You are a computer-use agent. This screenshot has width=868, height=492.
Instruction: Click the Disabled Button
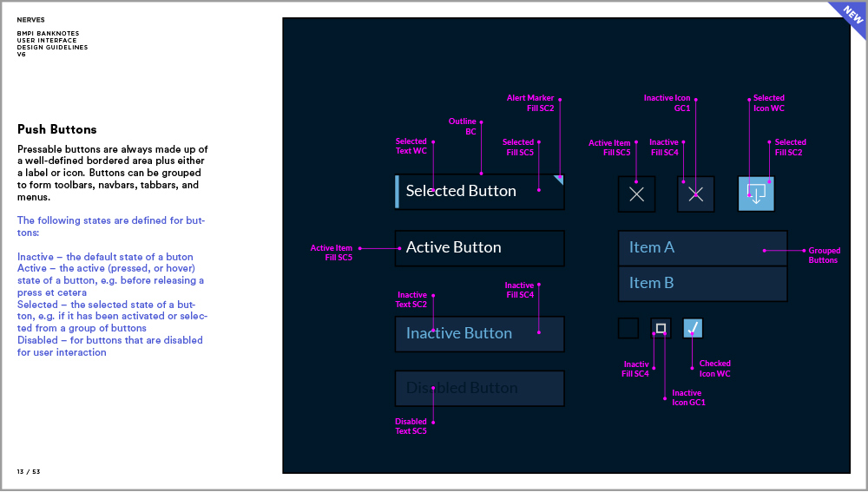pyautogui.click(x=479, y=388)
